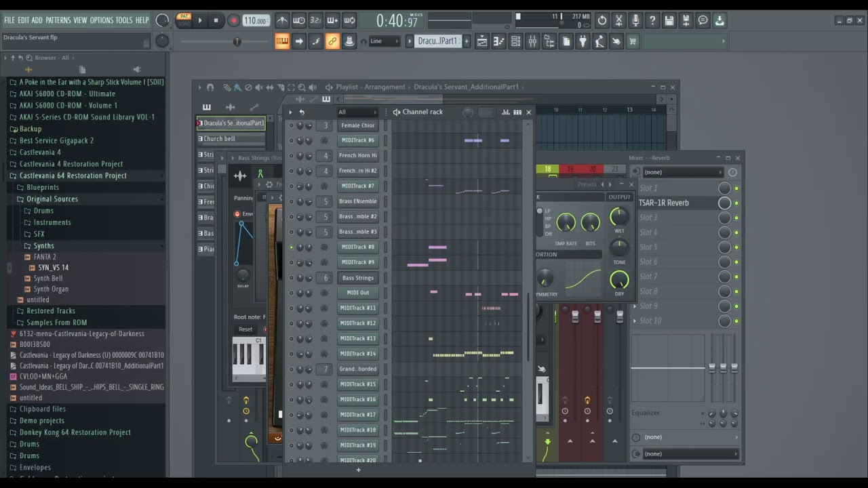Add a channel with the plus button

click(359, 470)
